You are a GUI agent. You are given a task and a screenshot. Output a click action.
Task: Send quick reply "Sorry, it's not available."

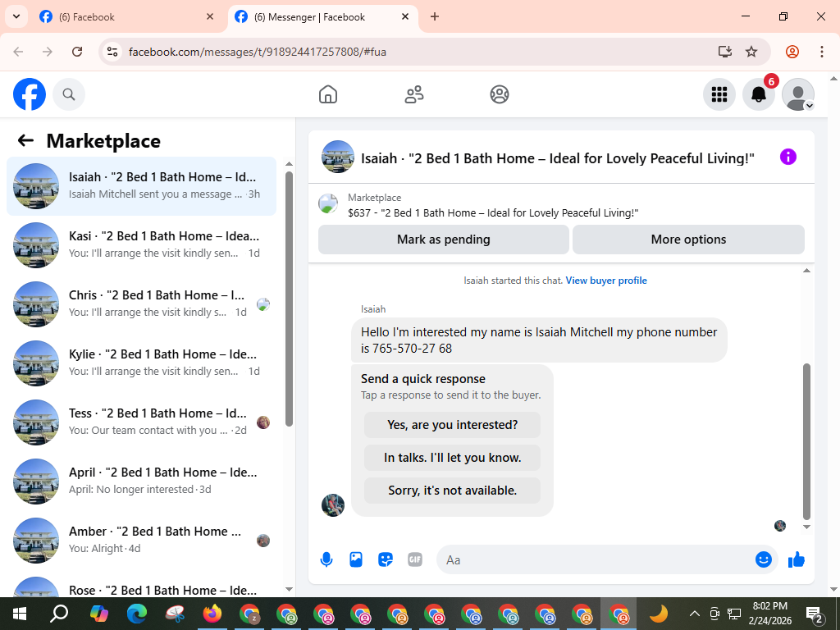coord(452,491)
